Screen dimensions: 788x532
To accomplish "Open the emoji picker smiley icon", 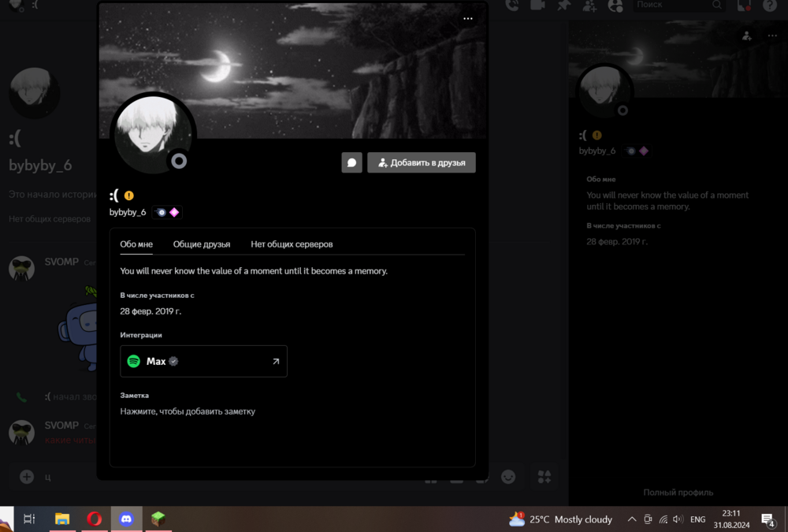I will [508, 476].
